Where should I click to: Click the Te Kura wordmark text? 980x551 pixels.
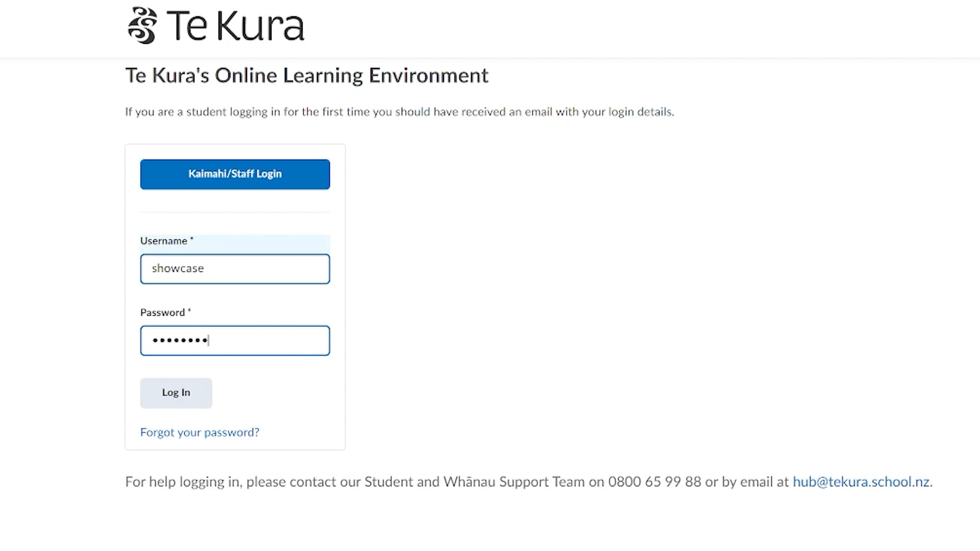click(235, 26)
